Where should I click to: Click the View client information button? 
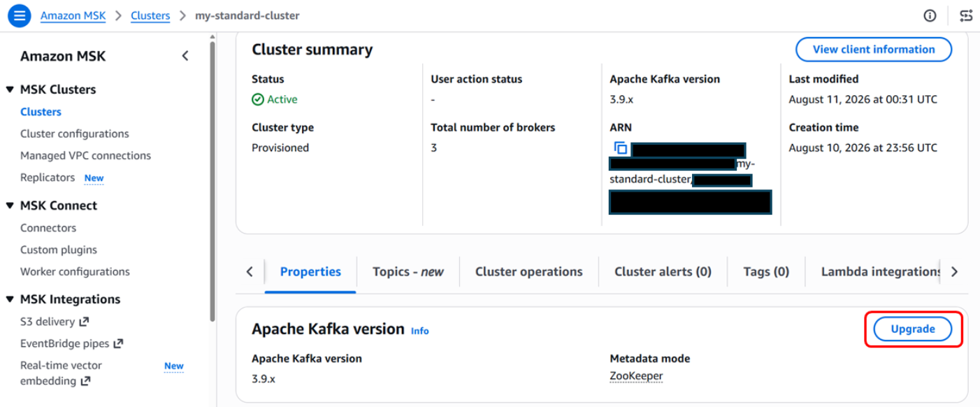[x=874, y=50]
